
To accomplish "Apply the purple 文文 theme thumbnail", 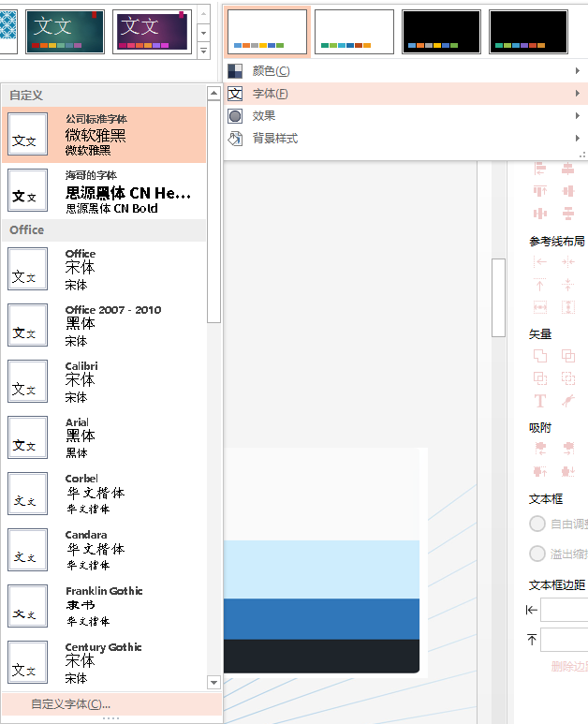I will [152, 32].
